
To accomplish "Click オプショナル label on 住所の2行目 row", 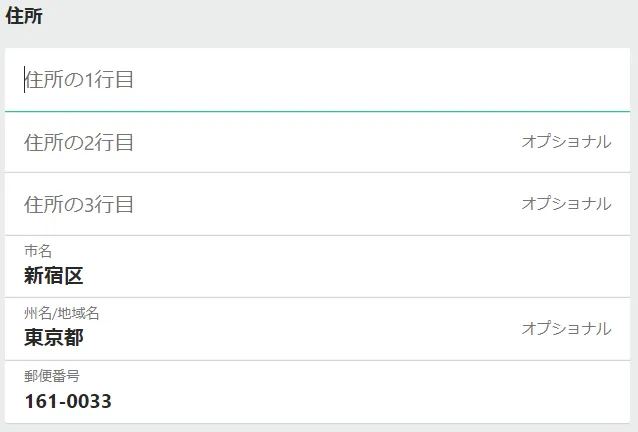I will point(566,142).
